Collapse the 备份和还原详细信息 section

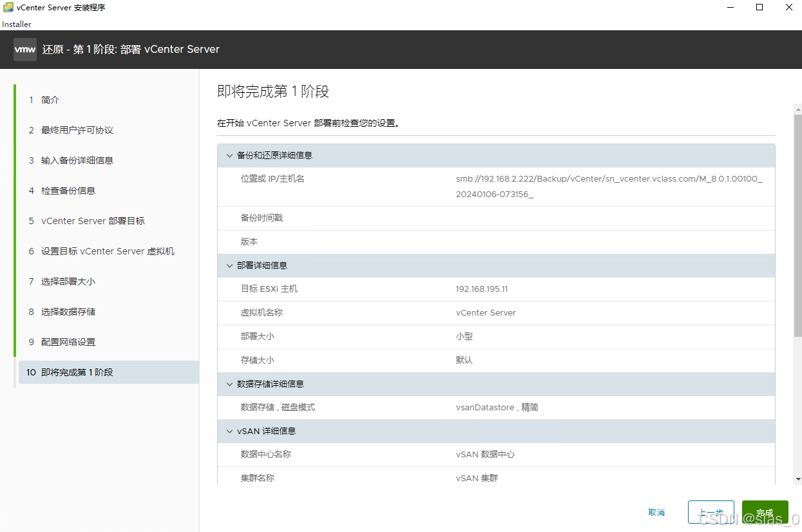pyautogui.click(x=229, y=156)
